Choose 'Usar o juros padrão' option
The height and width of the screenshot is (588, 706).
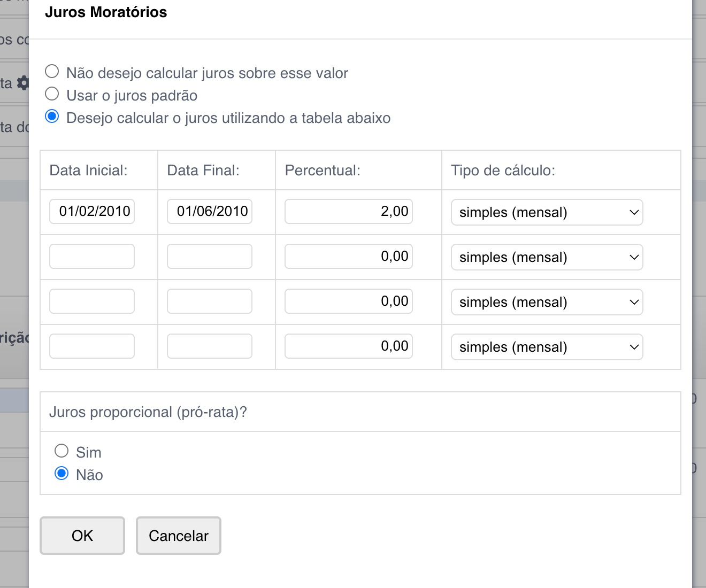coord(52,94)
